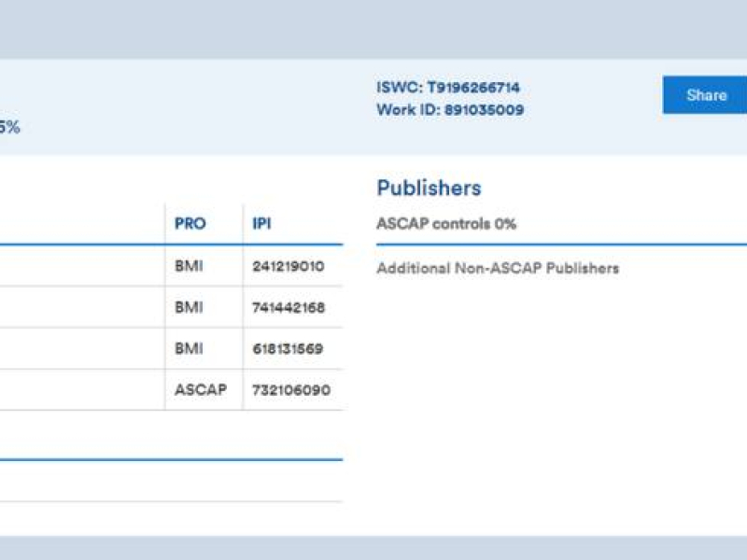Select the ISWC T9196266714 text

click(x=448, y=88)
